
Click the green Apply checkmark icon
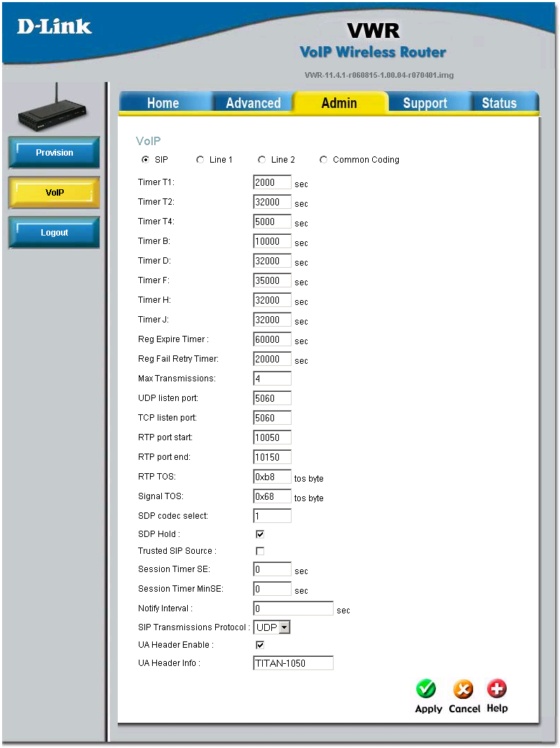pos(425,689)
